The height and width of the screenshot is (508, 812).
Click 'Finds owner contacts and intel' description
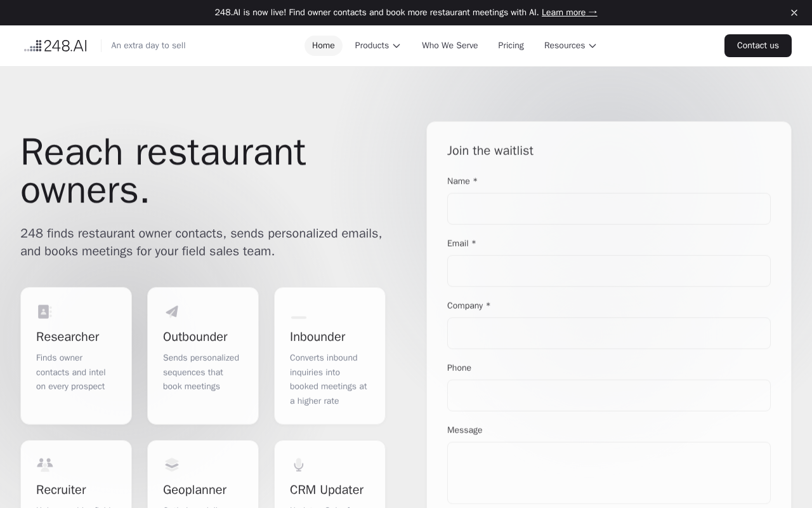pos(71,373)
